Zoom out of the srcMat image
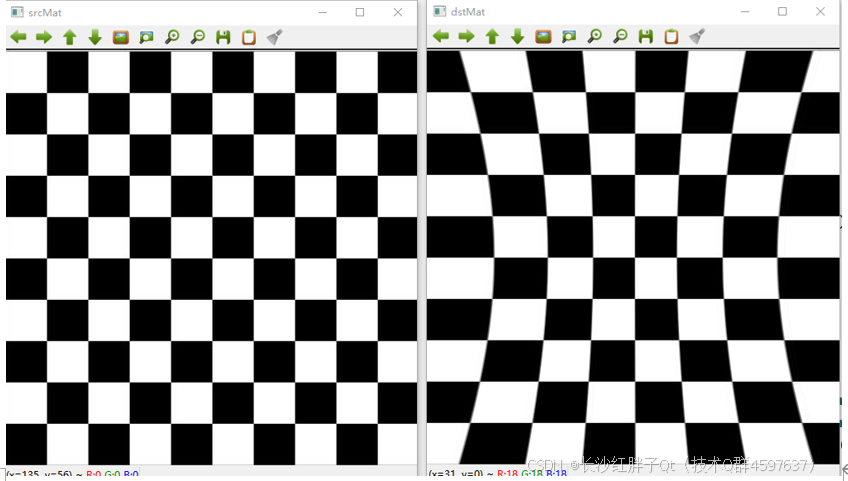The image size is (848, 481). pos(198,37)
